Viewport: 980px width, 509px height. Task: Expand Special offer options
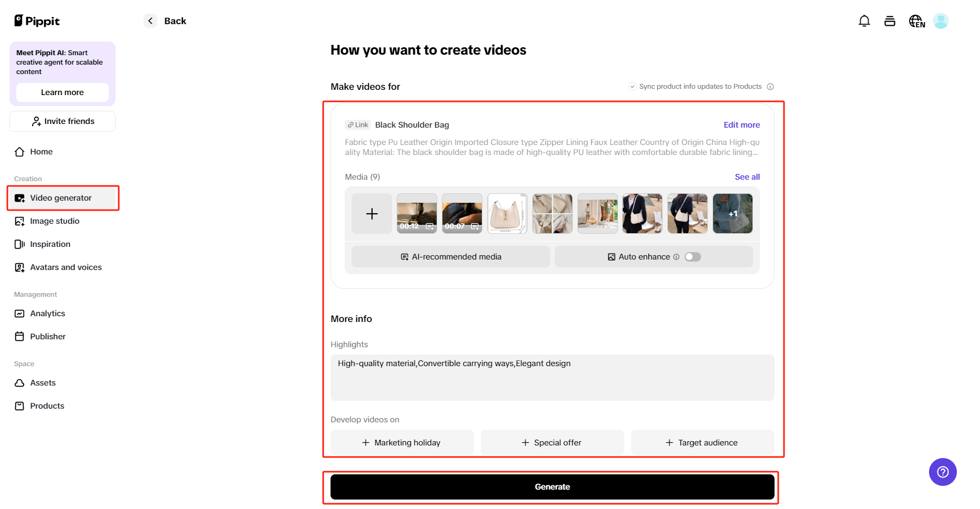[x=552, y=442]
